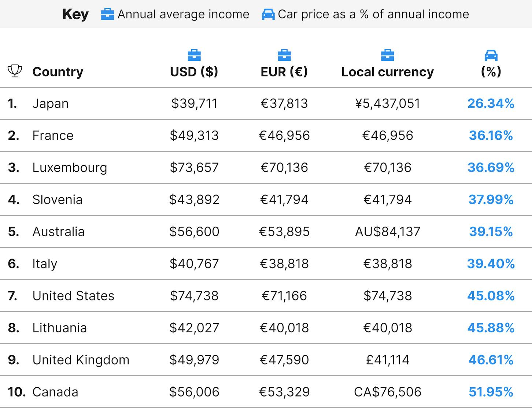Click United Kingdom's £41,114 local income
Image resolution: width=532 pixels, height=409 pixels.
click(x=388, y=360)
